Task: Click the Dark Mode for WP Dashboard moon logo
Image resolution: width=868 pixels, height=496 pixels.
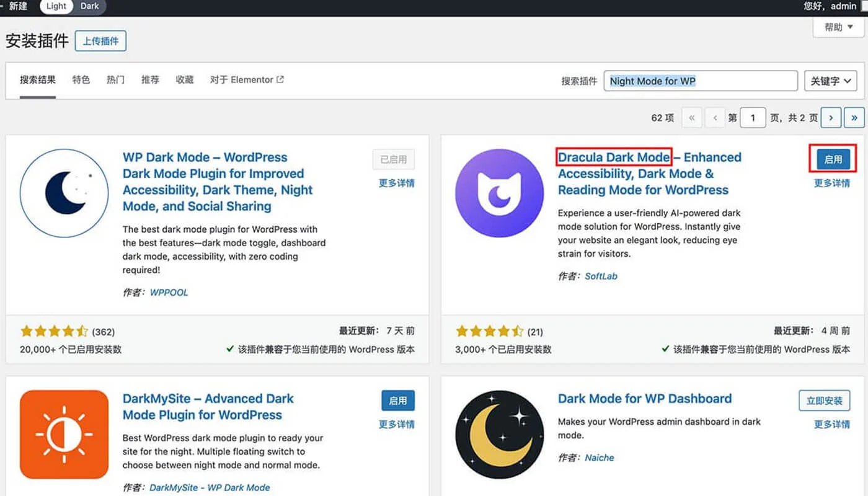Action: click(x=499, y=434)
